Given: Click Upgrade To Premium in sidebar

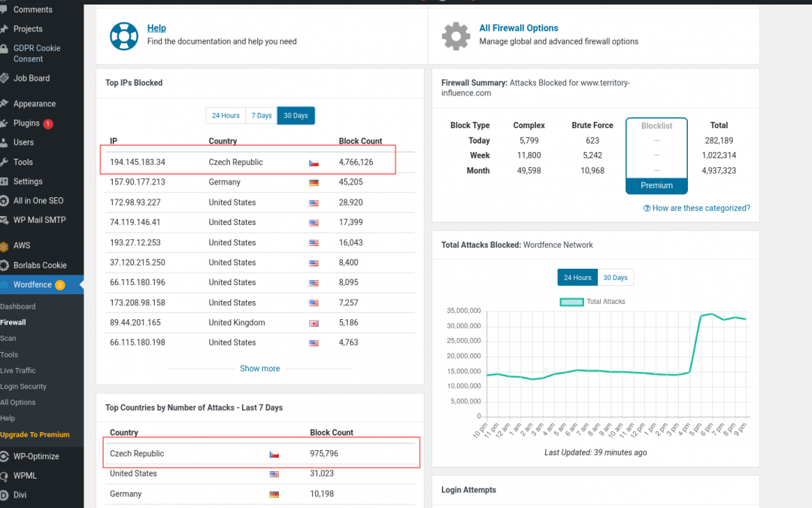Looking at the screenshot, I should coord(35,434).
